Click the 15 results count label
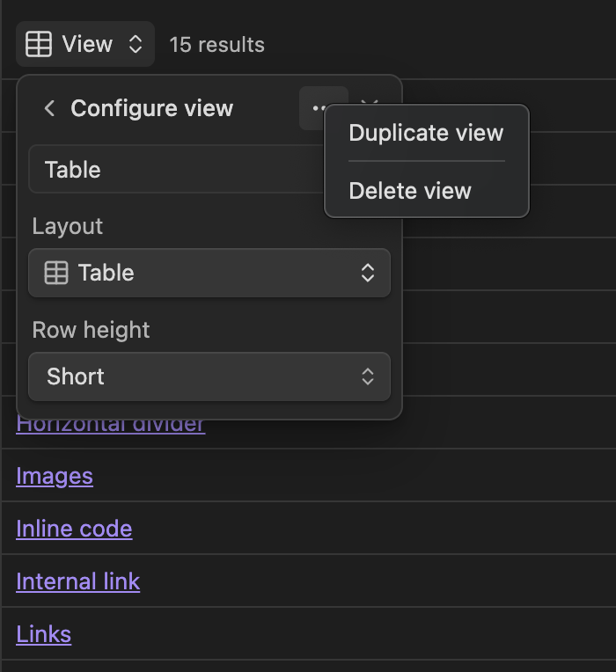 [x=216, y=44]
